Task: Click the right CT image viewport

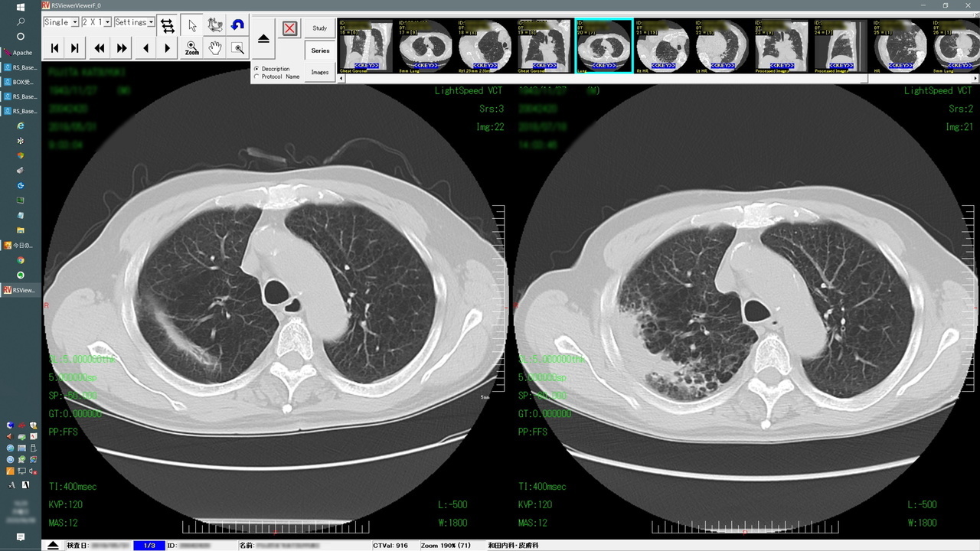Action: [x=745, y=310]
